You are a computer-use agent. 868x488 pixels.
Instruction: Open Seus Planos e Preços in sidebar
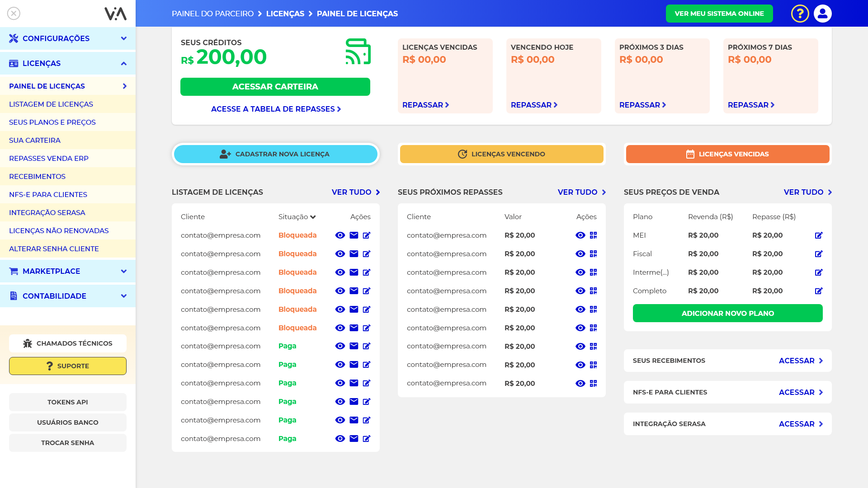(x=68, y=122)
